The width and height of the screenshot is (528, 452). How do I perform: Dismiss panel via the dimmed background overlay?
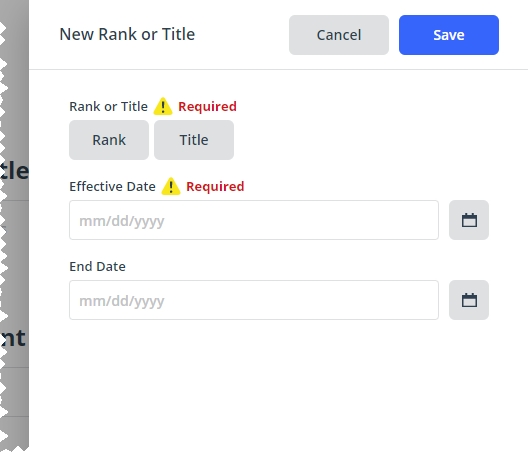pos(14,101)
